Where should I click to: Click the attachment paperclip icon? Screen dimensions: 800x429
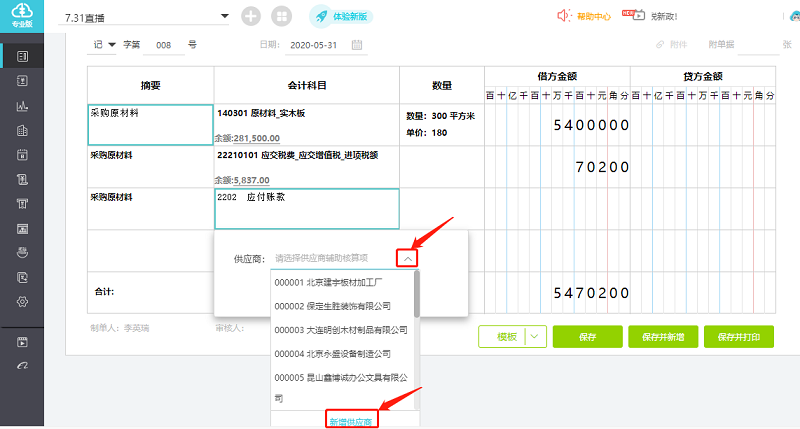(x=660, y=45)
